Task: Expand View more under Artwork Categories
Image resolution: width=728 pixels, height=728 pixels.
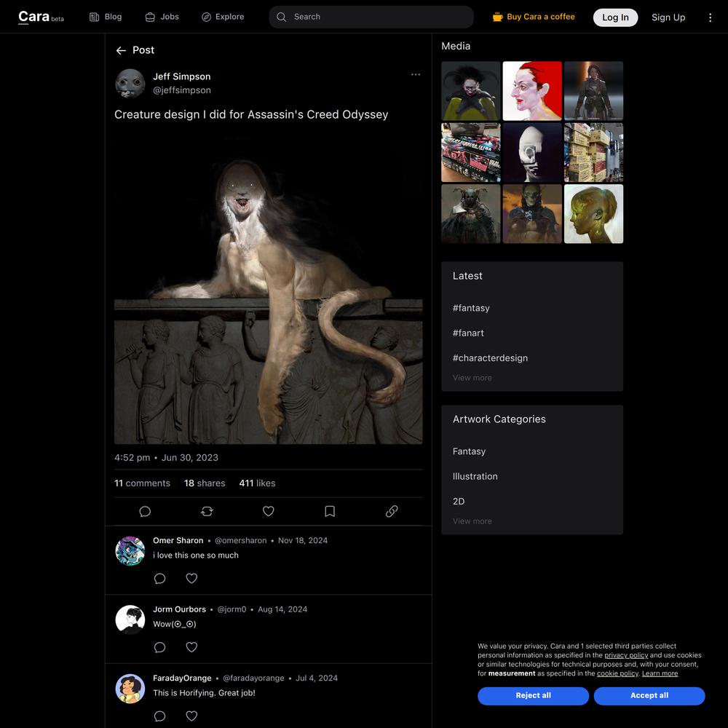Action: (x=472, y=521)
